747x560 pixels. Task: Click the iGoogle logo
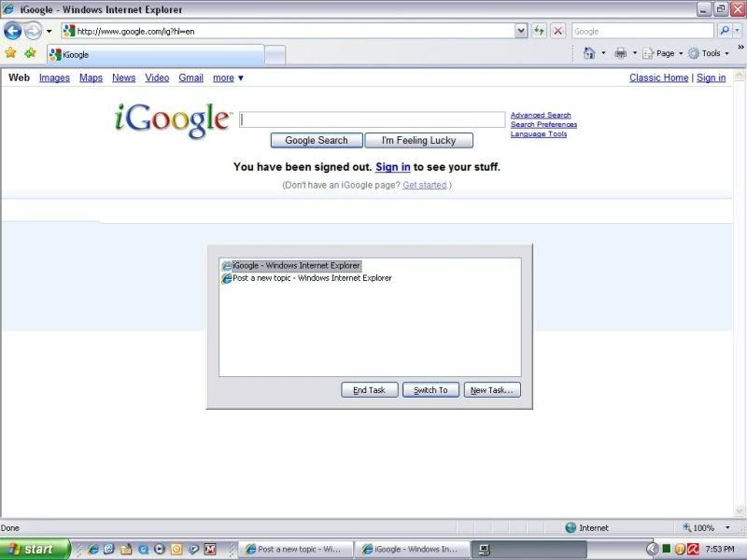[x=173, y=120]
